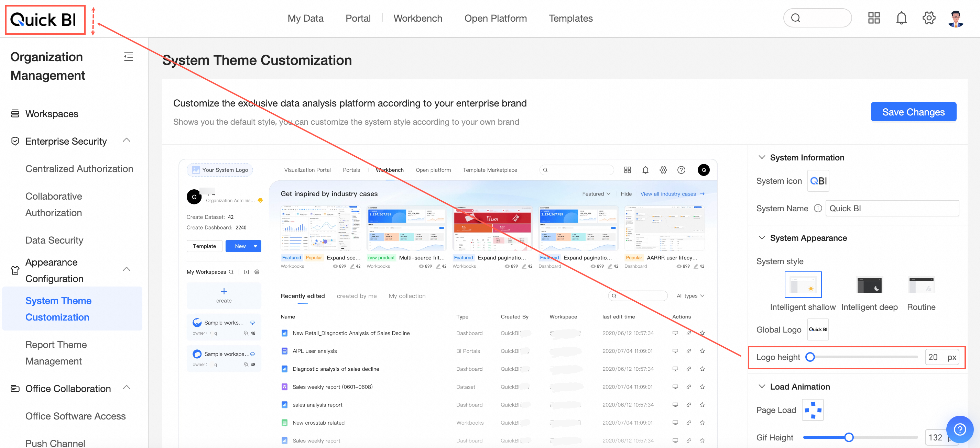The width and height of the screenshot is (980, 448).
Task: Click My Workspaces settings gear icon
Action: [x=257, y=272]
